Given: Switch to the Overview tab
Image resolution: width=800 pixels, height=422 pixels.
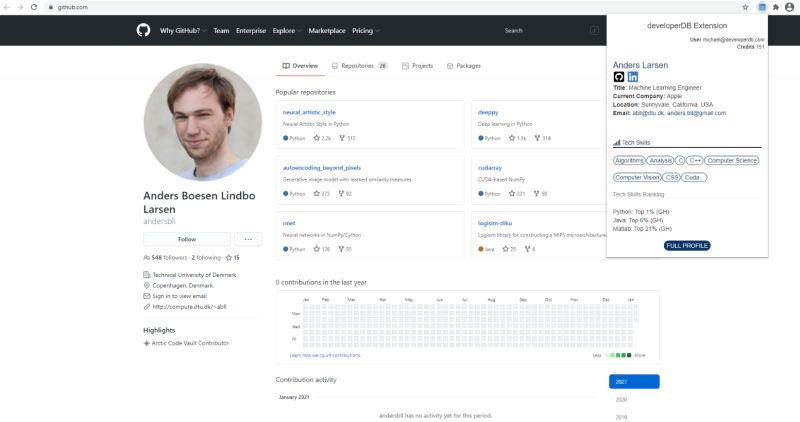Looking at the screenshot, I should coord(300,66).
